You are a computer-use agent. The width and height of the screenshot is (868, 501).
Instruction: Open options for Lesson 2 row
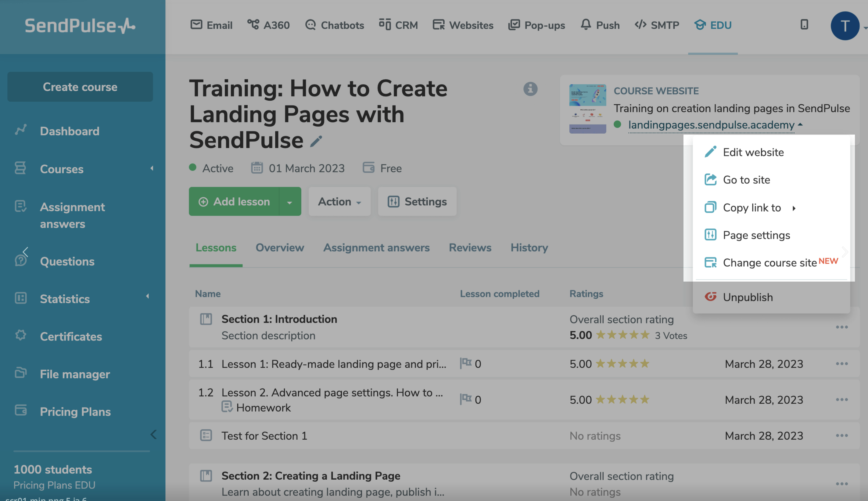click(841, 399)
